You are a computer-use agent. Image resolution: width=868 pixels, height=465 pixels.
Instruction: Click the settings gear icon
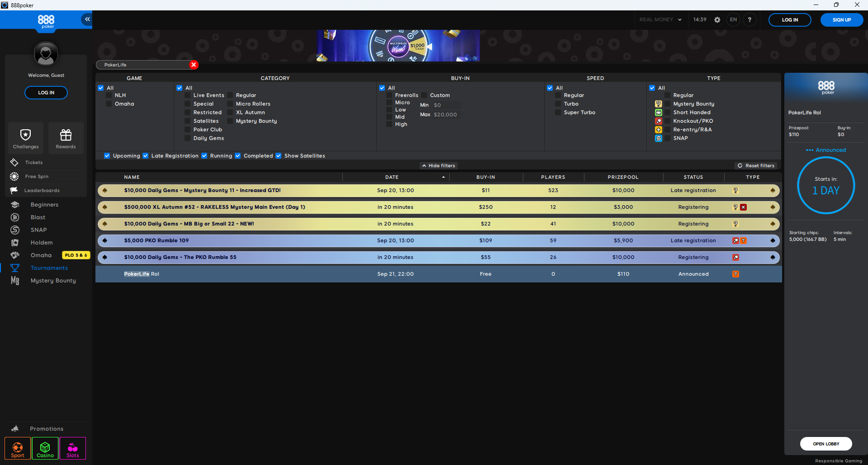tap(717, 20)
